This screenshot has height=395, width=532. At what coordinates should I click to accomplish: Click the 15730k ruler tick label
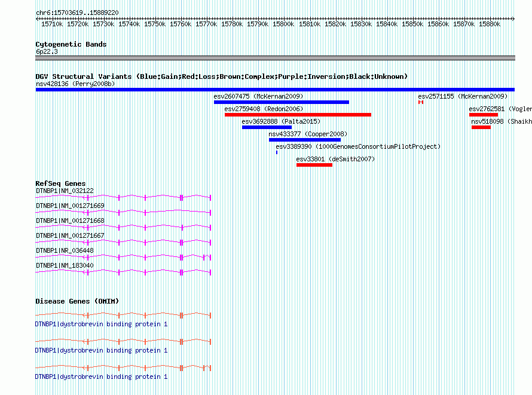(x=103, y=24)
